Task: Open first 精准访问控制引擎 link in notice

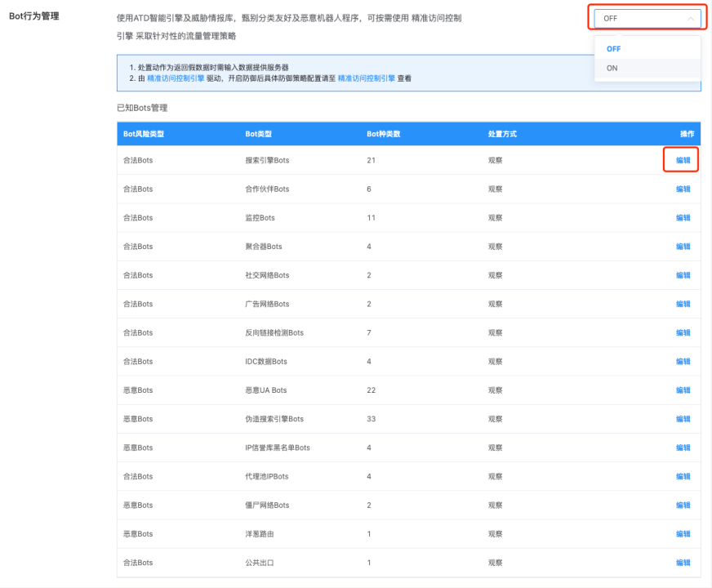Action: point(176,78)
